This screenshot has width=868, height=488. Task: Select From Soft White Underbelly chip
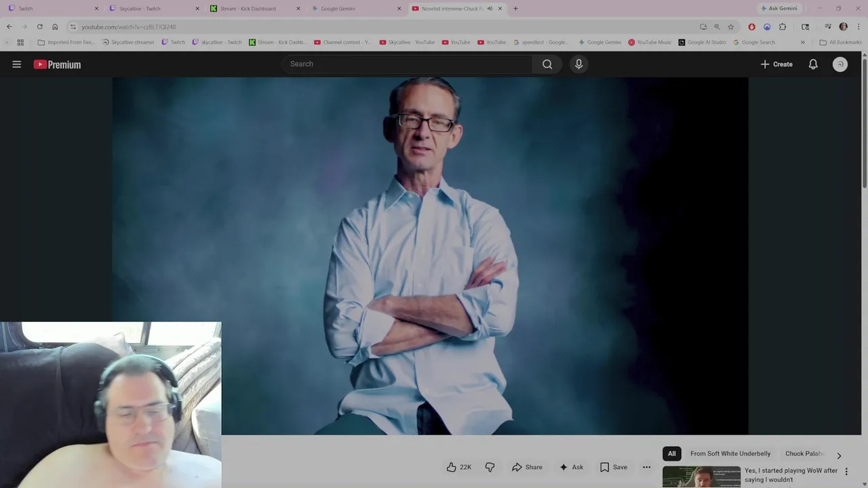[730, 453]
